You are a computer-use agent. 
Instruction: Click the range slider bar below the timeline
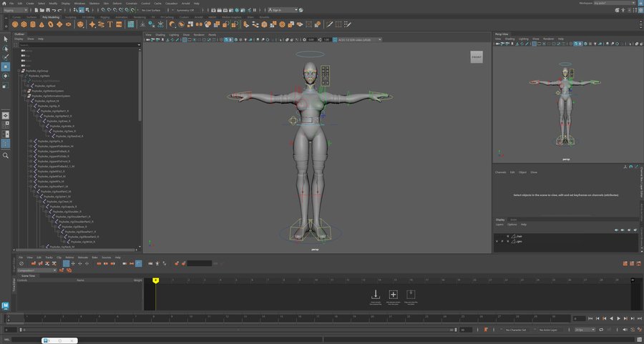click(236, 330)
